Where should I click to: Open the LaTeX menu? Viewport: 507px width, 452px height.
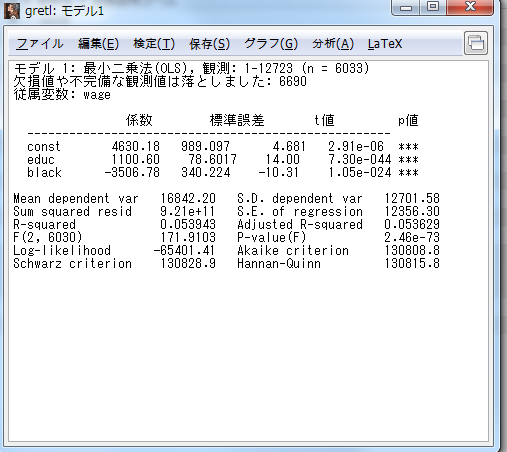pos(385,44)
